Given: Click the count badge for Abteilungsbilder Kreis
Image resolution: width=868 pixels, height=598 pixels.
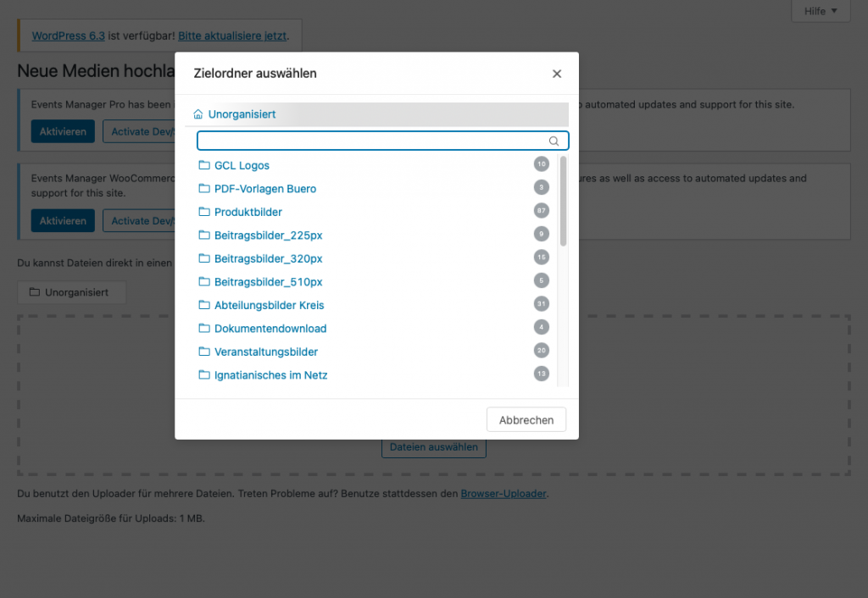Looking at the screenshot, I should point(542,304).
